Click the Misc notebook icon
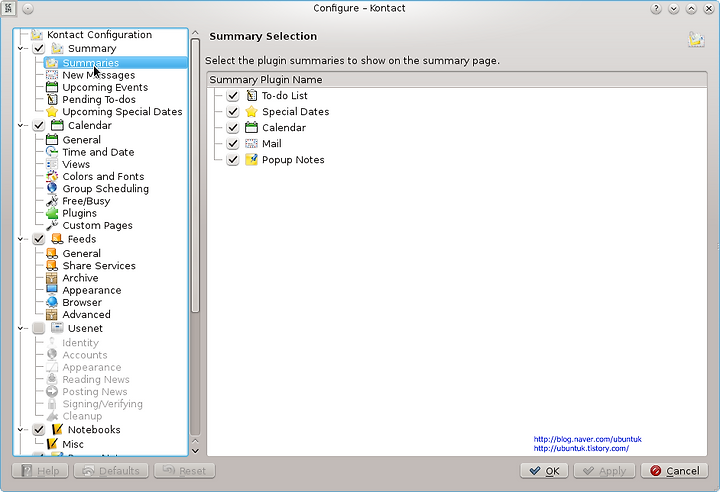The image size is (720, 492). tap(52, 444)
